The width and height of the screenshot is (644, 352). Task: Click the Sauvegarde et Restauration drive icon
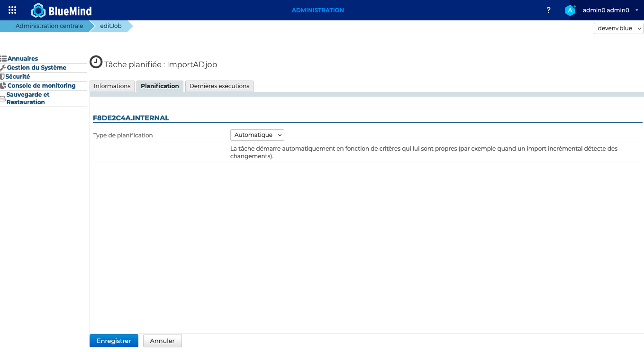pyautogui.click(x=3, y=99)
